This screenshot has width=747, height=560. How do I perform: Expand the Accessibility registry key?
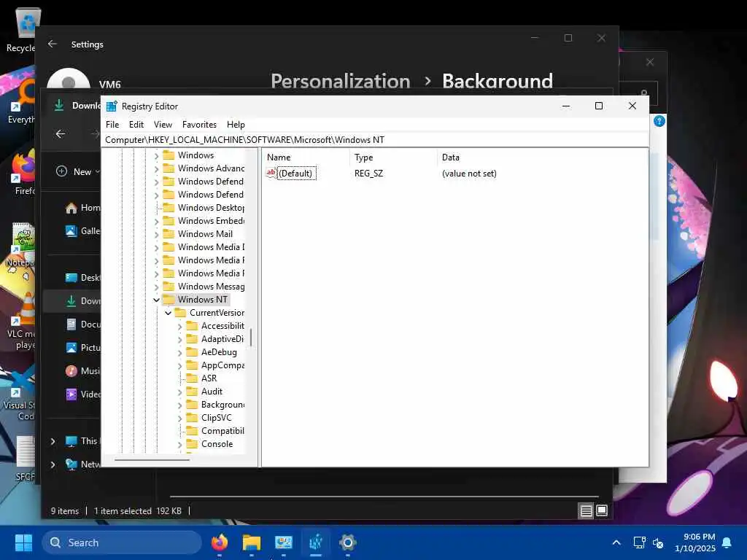tap(179, 326)
